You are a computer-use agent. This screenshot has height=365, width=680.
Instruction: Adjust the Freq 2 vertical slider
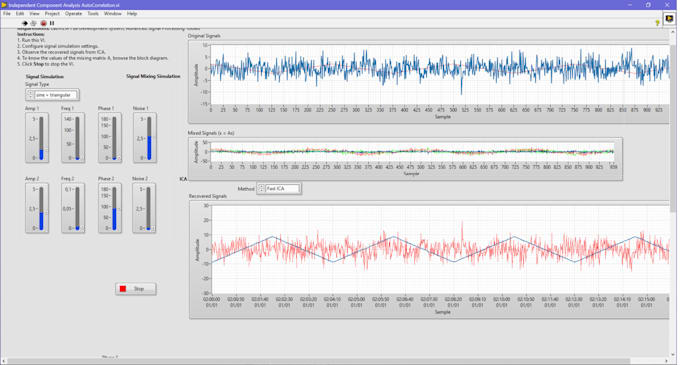(x=78, y=209)
